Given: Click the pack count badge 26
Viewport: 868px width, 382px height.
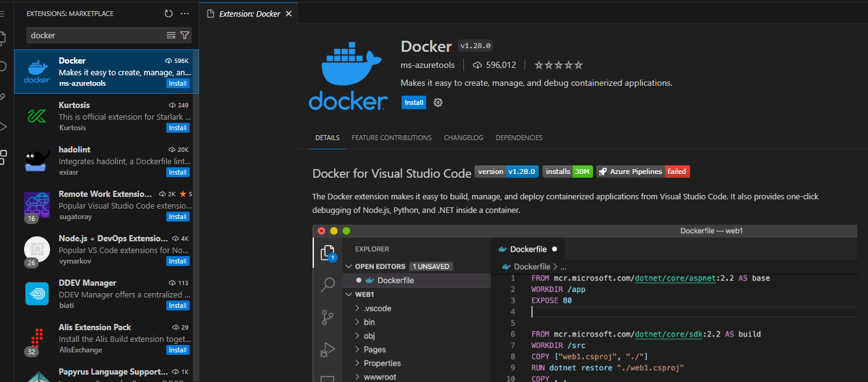Looking at the screenshot, I should tap(32, 262).
